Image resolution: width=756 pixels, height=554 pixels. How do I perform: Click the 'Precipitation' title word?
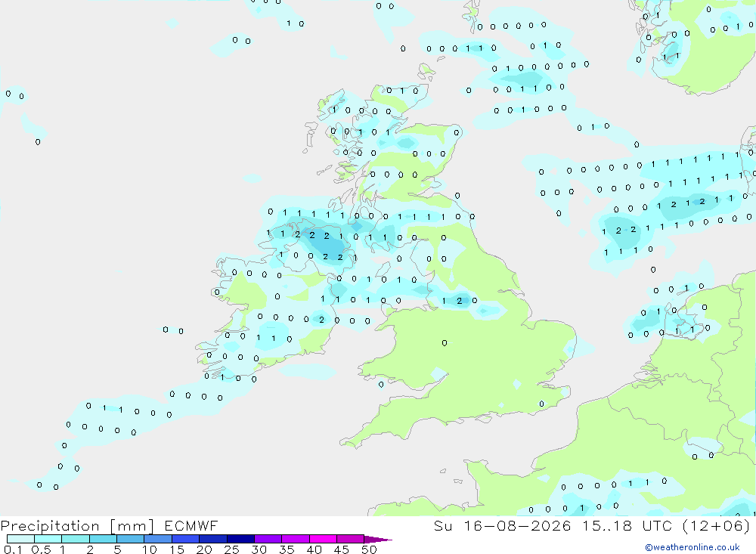pos(50,525)
